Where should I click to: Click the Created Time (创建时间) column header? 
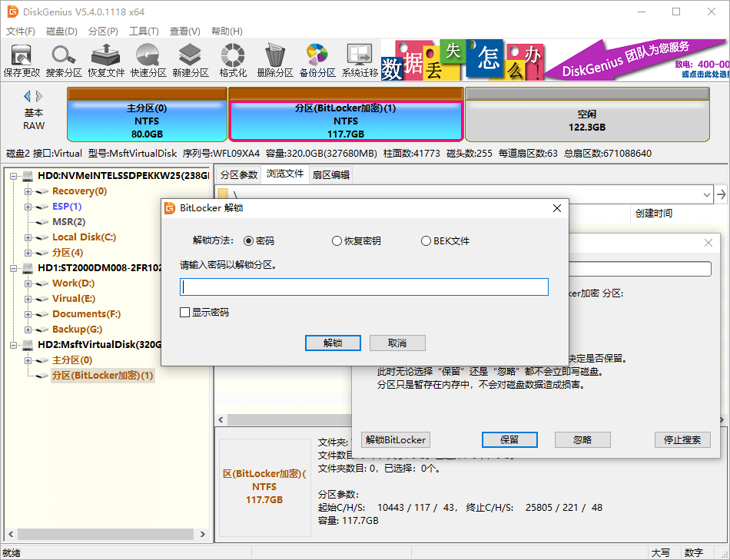[x=654, y=214]
